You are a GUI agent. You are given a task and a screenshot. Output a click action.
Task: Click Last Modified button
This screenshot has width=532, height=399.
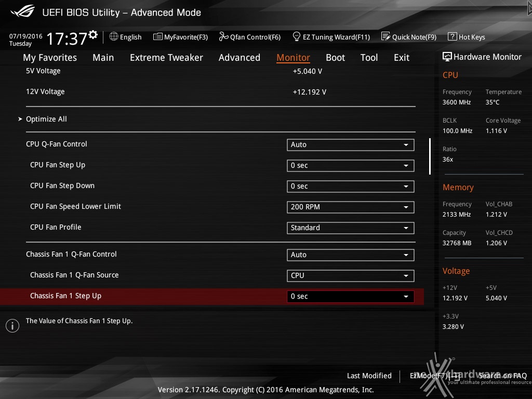(x=369, y=376)
